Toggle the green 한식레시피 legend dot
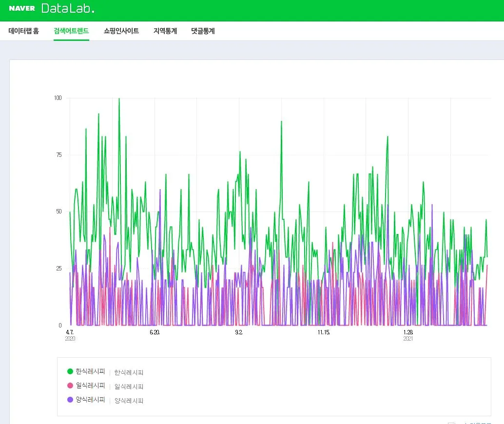 (x=70, y=371)
